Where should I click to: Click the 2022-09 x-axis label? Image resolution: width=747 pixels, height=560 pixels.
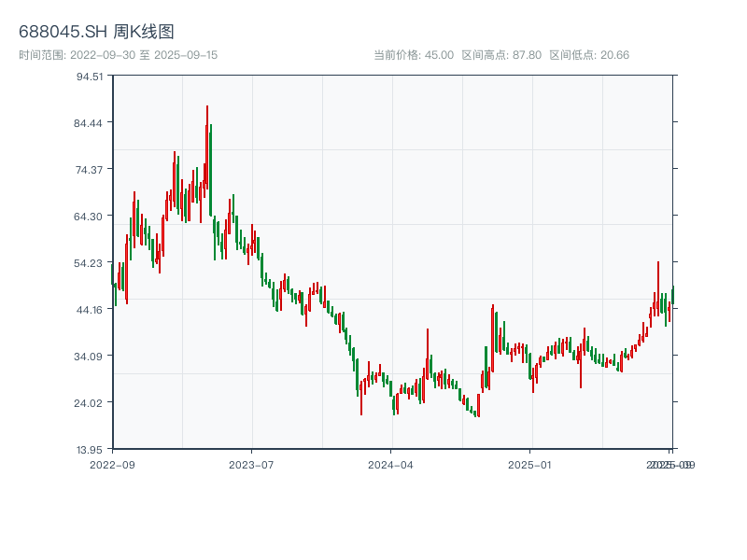point(112,465)
